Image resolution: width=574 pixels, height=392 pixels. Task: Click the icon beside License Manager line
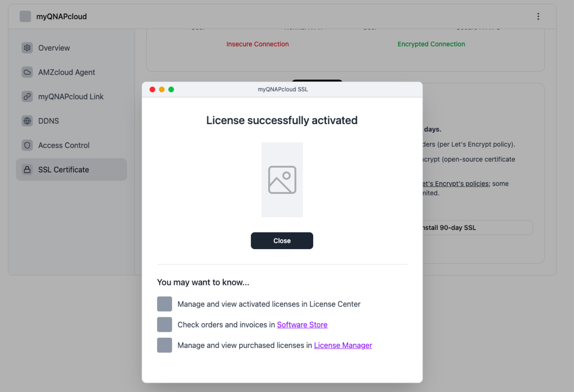point(164,345)
